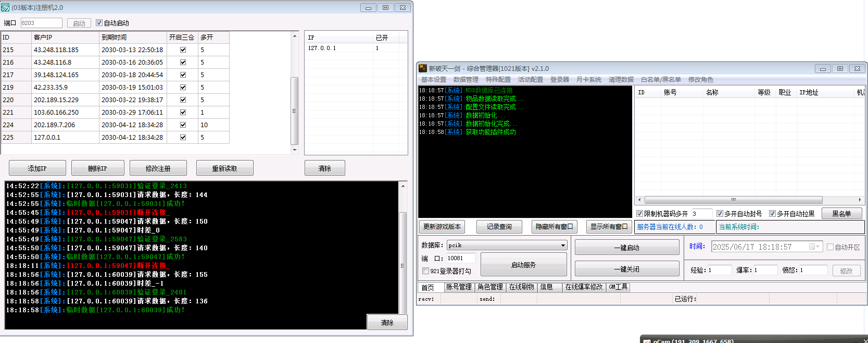The width and height of the screenshot is (868, 343).
Task: Click the 隐藏所有窗口 button
Action: [x=555, y=227]
